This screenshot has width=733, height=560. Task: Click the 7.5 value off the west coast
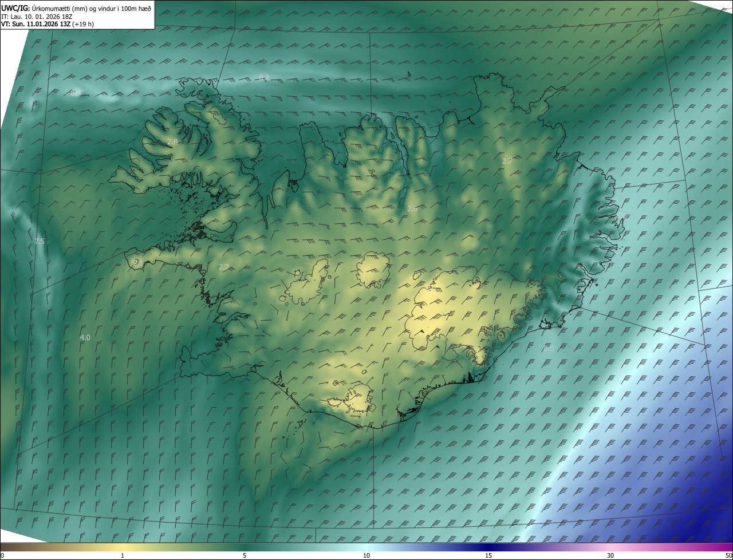[39, 242]
